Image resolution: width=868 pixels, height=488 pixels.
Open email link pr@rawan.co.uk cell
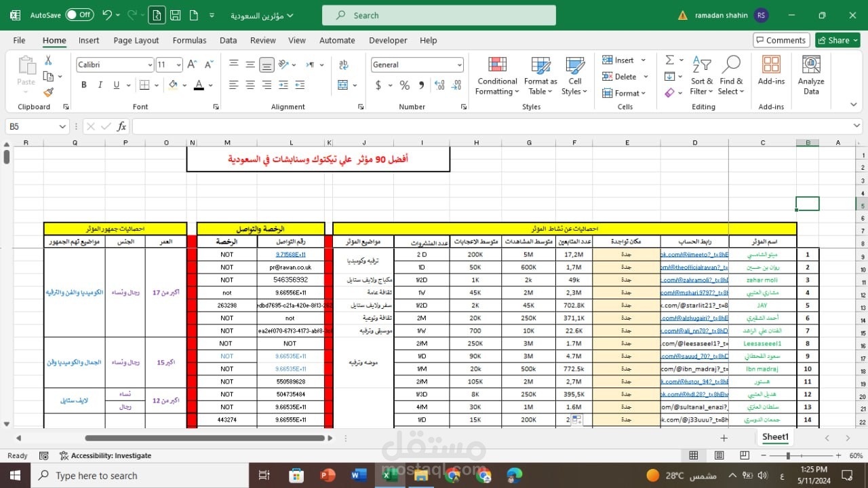(x=290, y=267)
